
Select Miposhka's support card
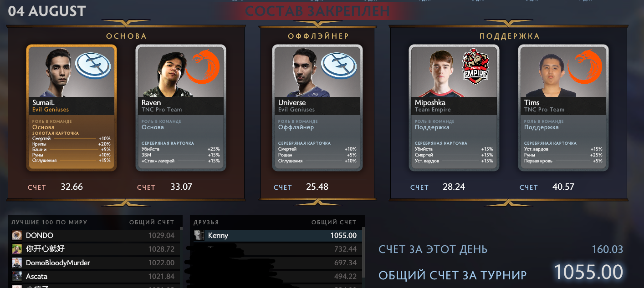(454, 108)
